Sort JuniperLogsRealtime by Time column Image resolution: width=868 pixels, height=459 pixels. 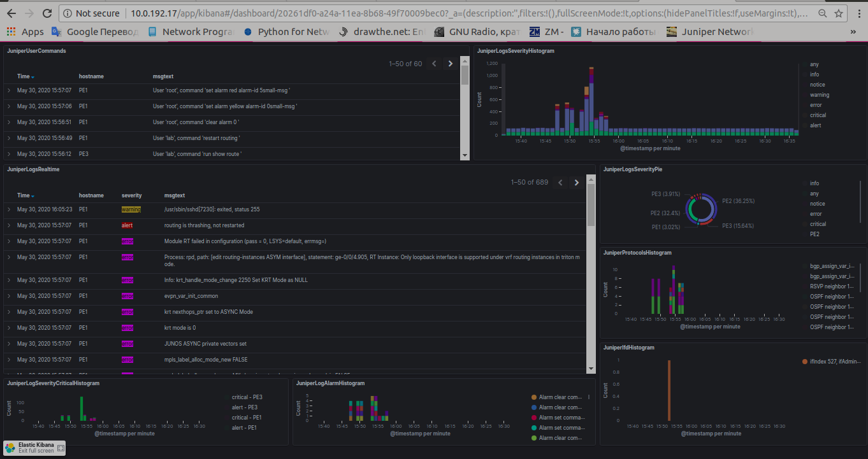click(25, 195)
